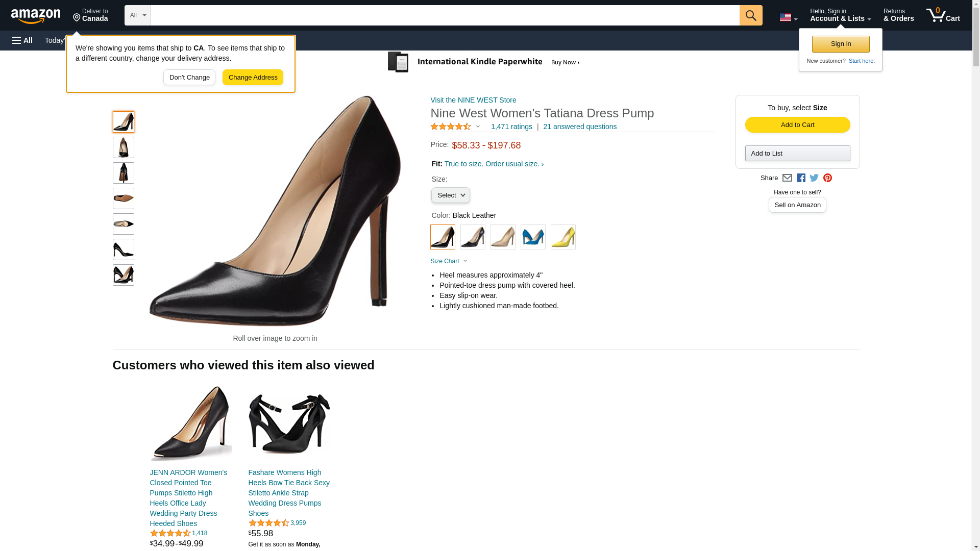The height and width of the screenshot is (551, 980).
Task: Share on Twitter icon
Action: 814,178
